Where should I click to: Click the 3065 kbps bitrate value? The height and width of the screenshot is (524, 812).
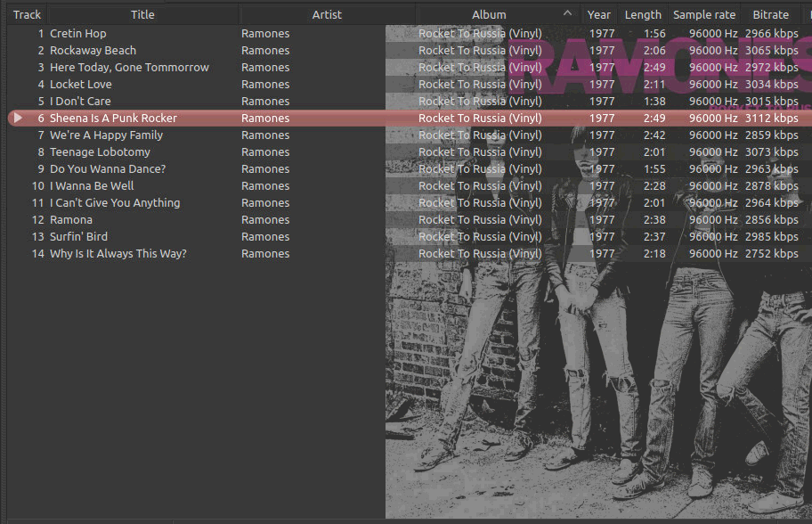[772, 51]
